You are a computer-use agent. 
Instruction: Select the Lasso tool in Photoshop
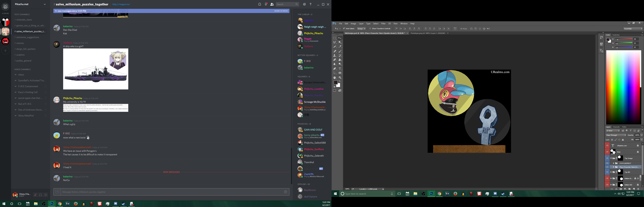pyautogui.click(x=335, y=42)
